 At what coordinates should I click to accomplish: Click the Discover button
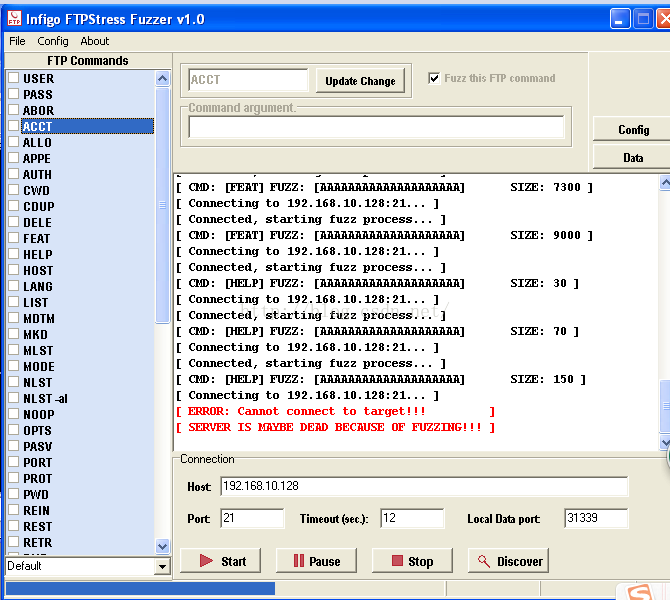pos(508,561)
